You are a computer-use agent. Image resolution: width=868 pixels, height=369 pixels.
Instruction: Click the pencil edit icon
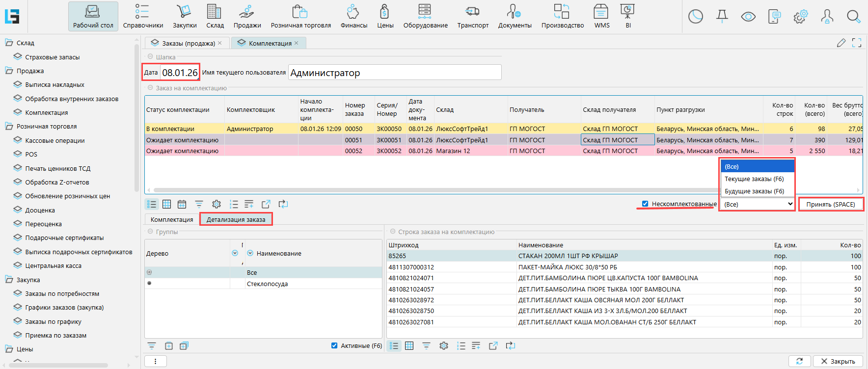pyautogui.click(x=841, y=43)
